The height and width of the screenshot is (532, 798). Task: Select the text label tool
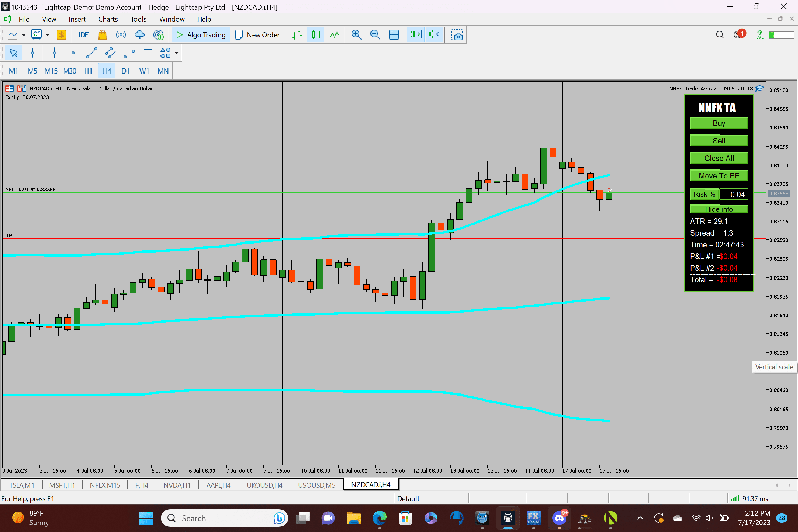coord(147,53)
